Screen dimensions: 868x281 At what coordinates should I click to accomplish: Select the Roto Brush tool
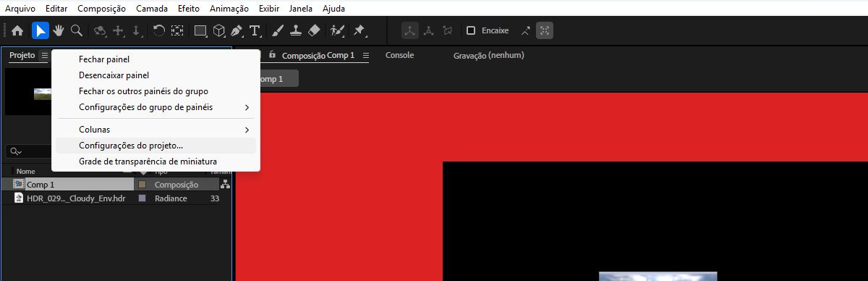click(x=337, y=31)
